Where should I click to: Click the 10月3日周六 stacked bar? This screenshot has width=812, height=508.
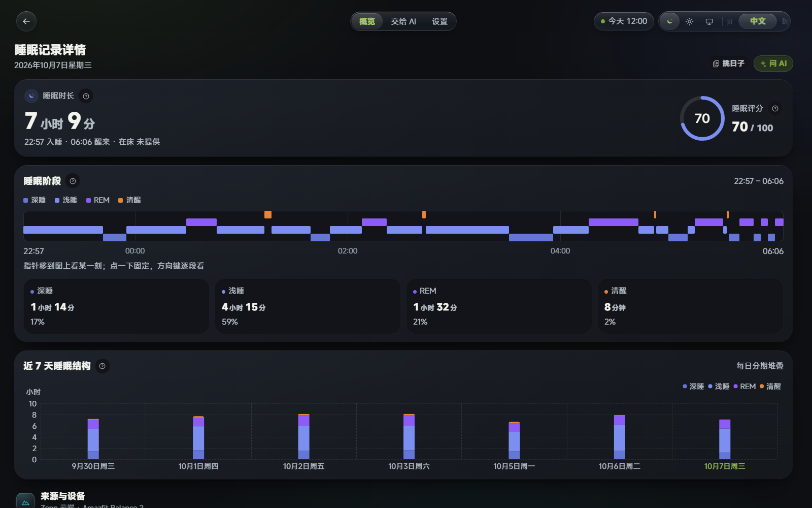click(409, 437)
